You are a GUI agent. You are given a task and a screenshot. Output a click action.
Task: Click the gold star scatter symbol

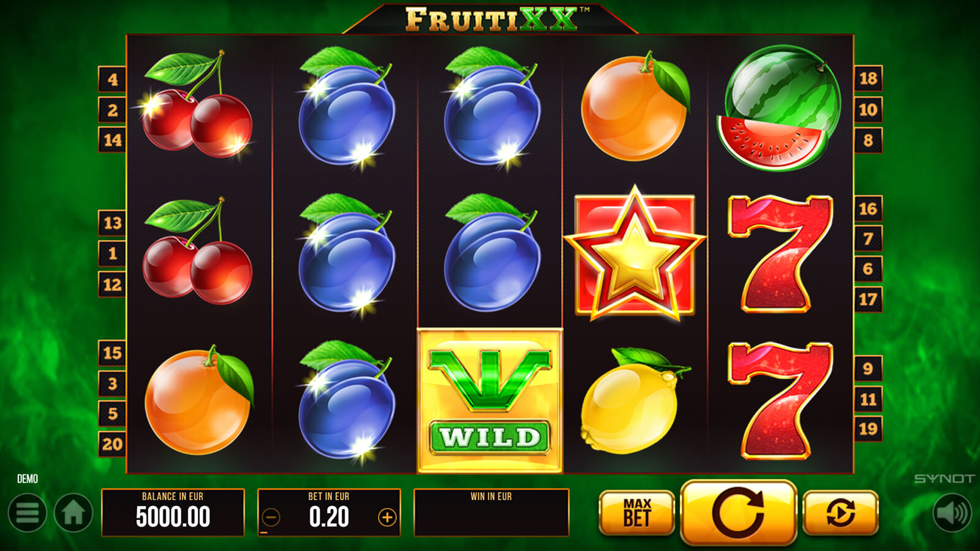635,253
